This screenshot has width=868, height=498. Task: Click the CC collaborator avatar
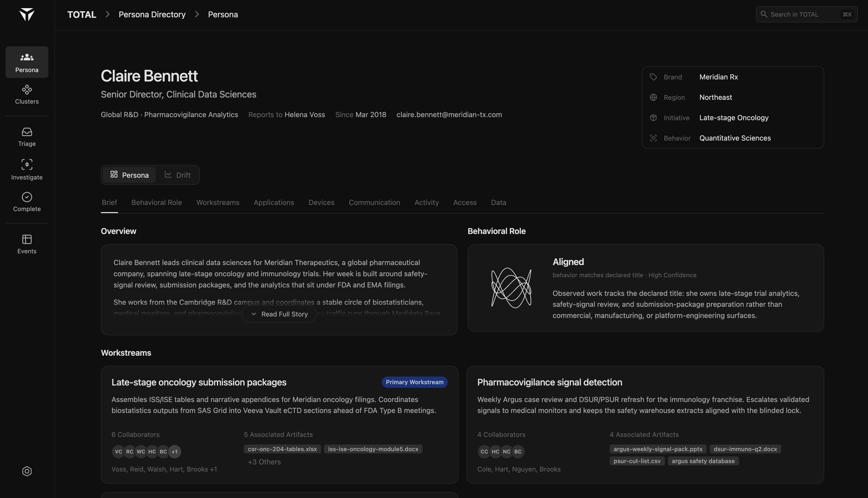pyautogui.click(x=484, y=451)
